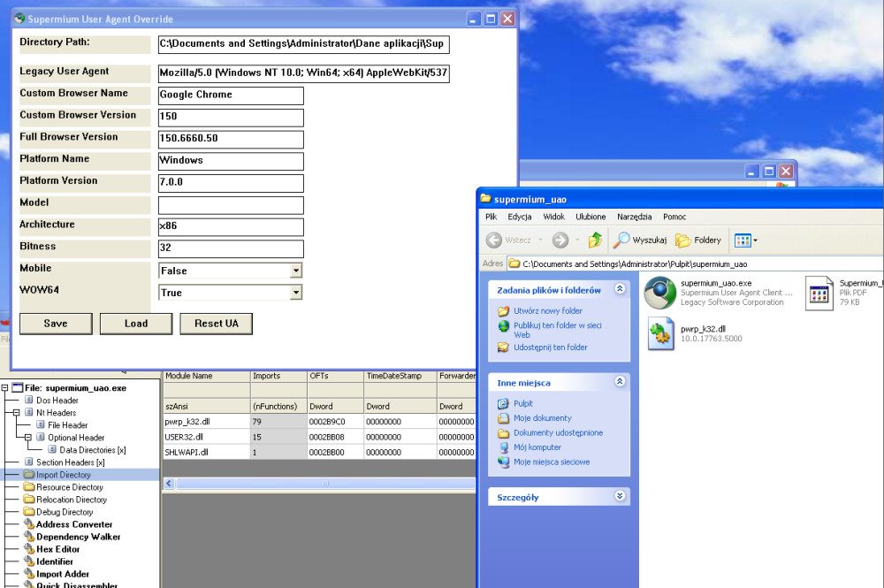Select Section Headers [x] tree item
The height and width of the screenshot is (588, 884).
tap(71, 462)
